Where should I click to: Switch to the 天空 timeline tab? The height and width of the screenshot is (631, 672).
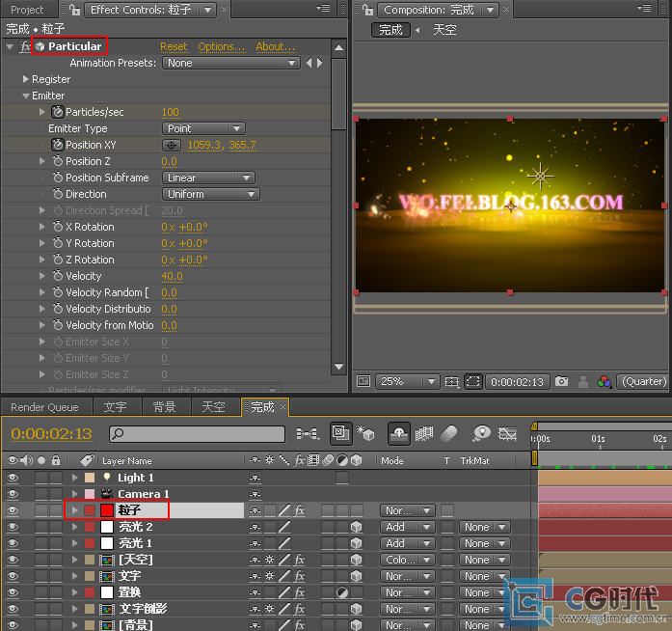coord(213,407)
